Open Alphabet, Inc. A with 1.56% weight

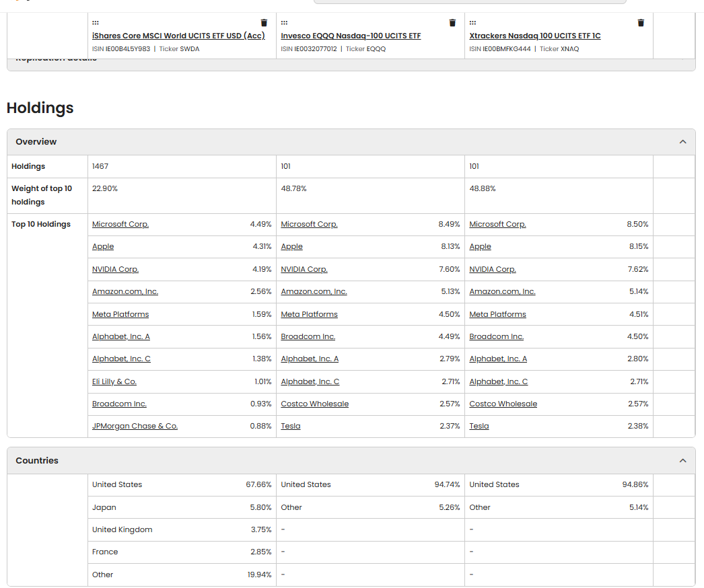[120, 336]
